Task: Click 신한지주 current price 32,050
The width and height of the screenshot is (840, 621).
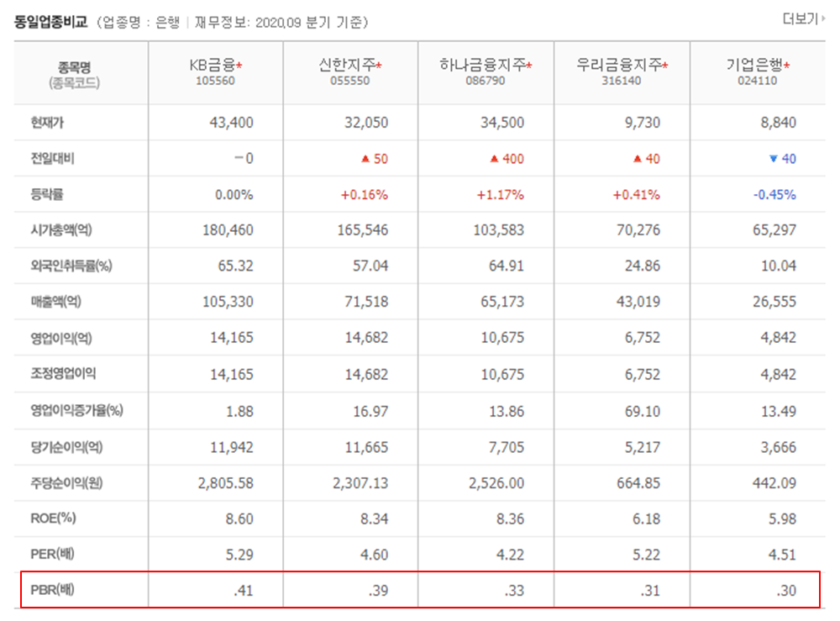Action: (366, 123)
